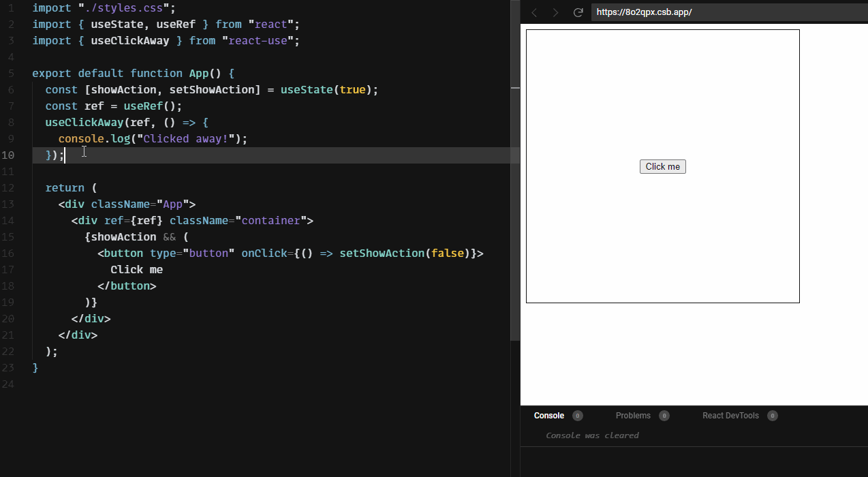Viewport: 868px width, 477px height.
Task: Click the Problems tab's badge icon
Action: pos(664,415)
